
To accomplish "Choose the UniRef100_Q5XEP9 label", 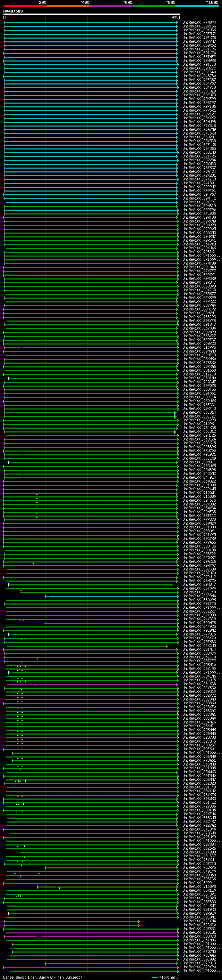I will point(199,99).
